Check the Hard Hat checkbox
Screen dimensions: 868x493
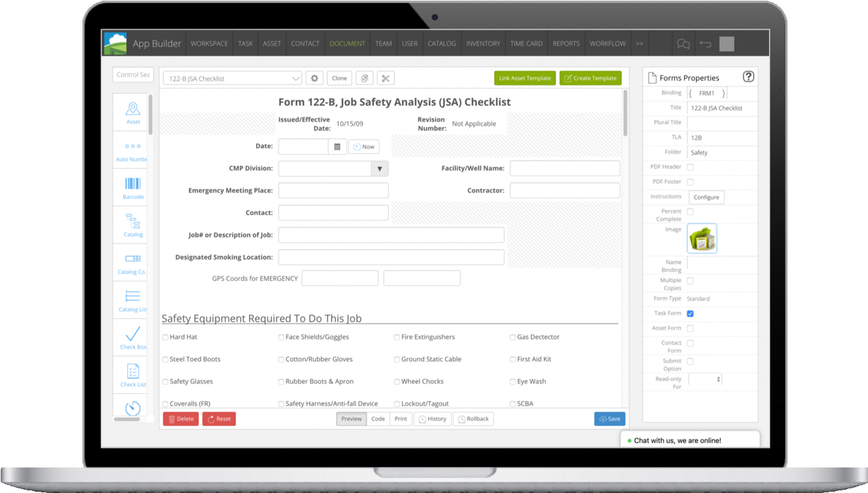click(x=165, y=337)
